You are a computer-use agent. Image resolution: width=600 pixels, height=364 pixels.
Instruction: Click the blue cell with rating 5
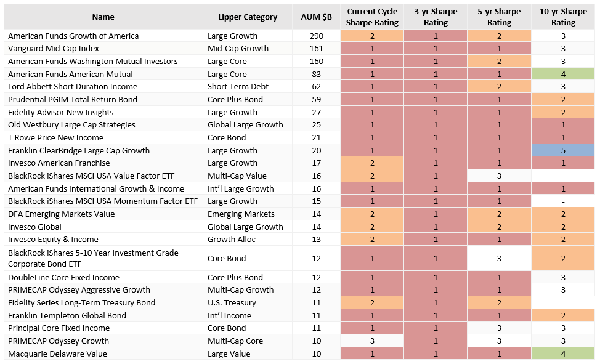563,150
